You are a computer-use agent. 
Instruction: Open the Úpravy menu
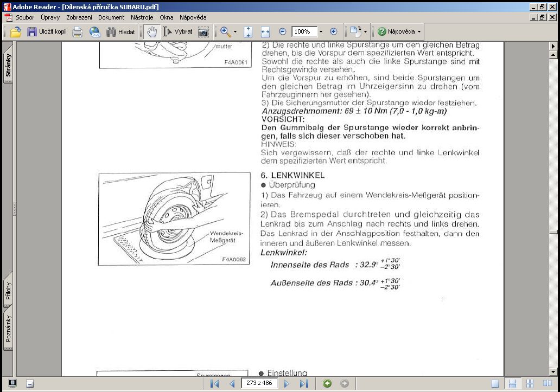pyautogui.click(x=50, y=17)
